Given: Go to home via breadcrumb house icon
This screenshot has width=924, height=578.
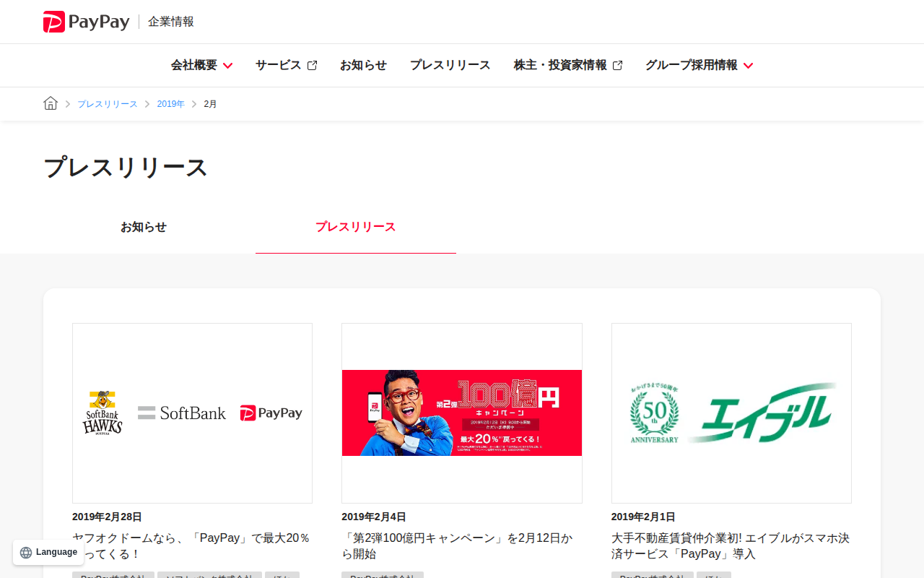Looking at the screenshot, I should (x=51, y=103).
